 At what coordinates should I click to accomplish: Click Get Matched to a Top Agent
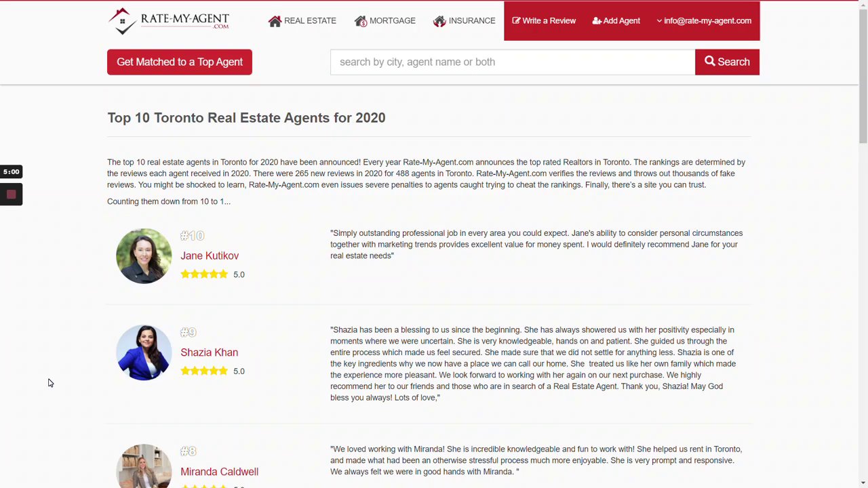pos(180,62)
